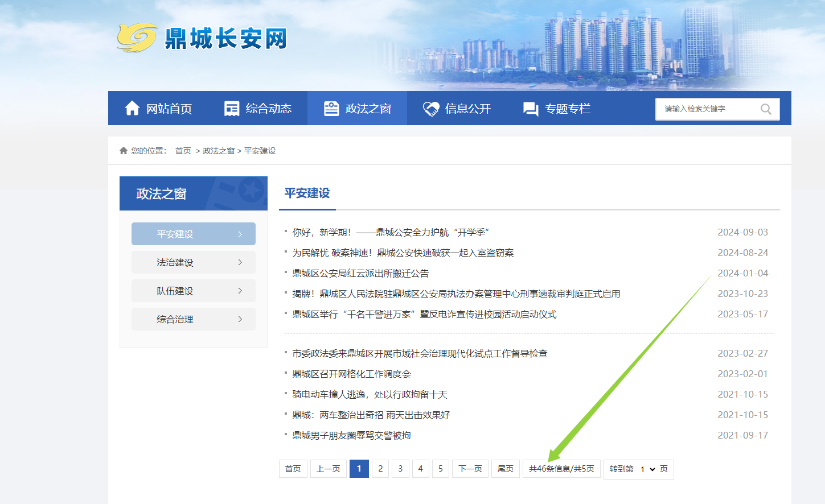Click the 鼎城长安网 site logo
This screenshot has width=825, height=504.
tap(202, 38)
